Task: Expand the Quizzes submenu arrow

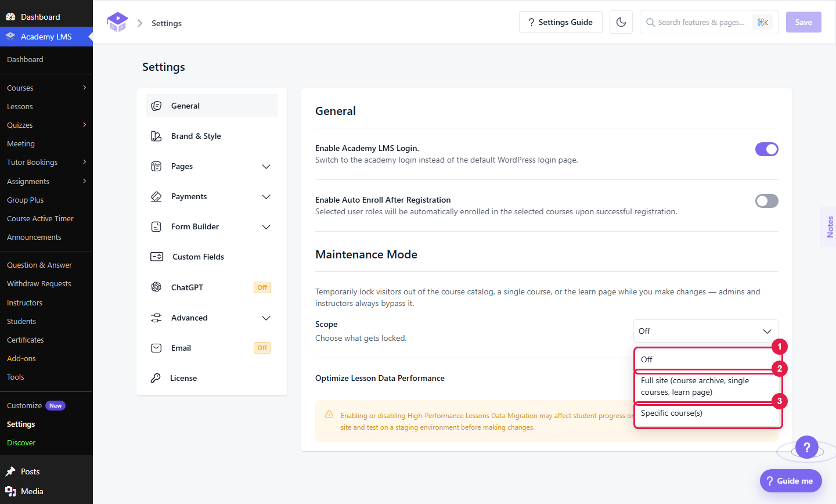Action: click(85, 125)
